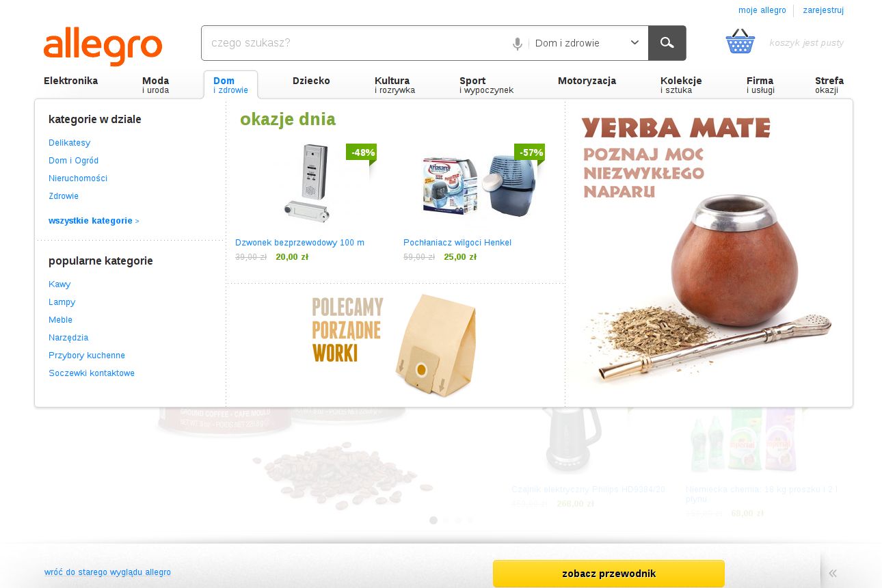Open the Elektronika menu

tap(70, 81)
